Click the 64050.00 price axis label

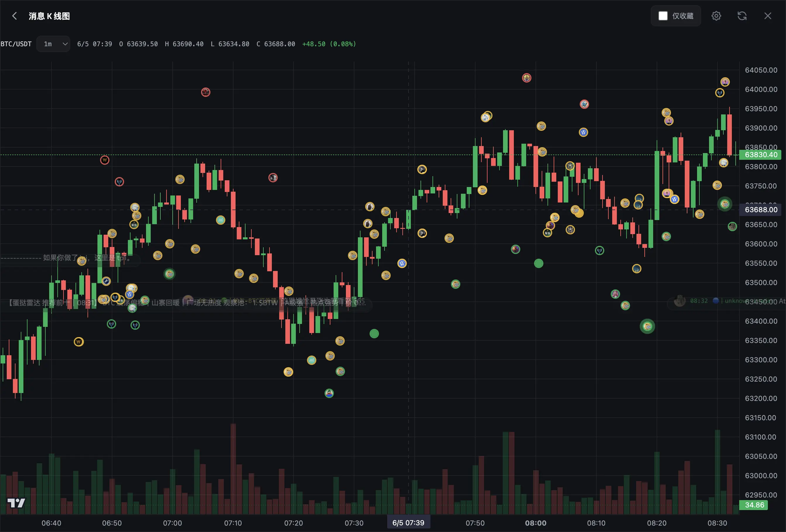[x=761, y=70]
